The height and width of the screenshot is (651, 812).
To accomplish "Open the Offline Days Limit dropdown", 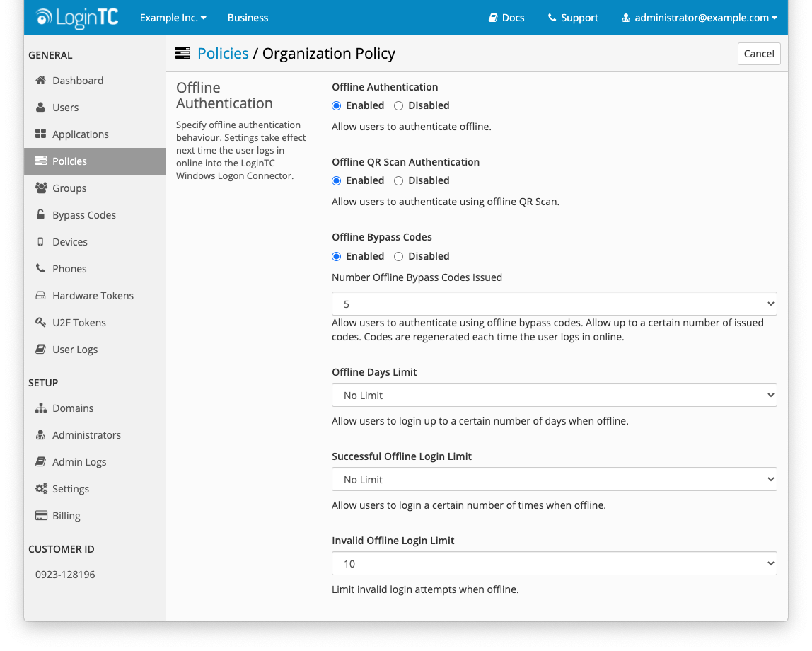I will coord(554,395).
